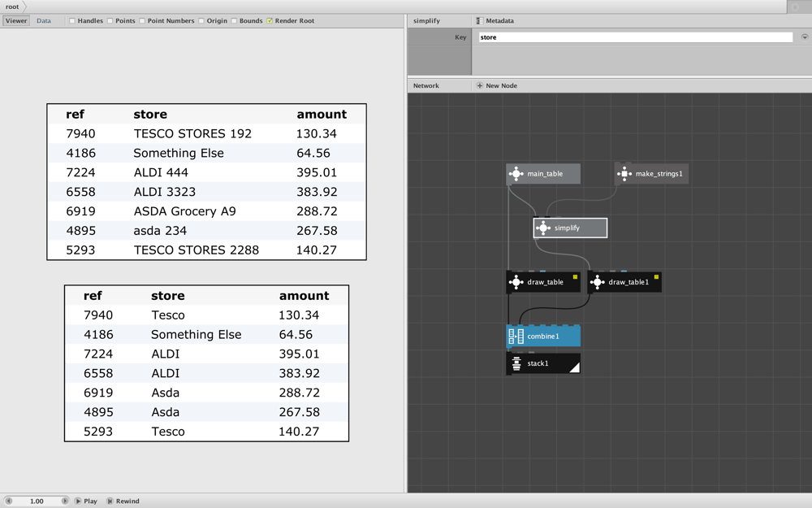Switch to the Data tab
Screen dimensions: 812x508
44,21
